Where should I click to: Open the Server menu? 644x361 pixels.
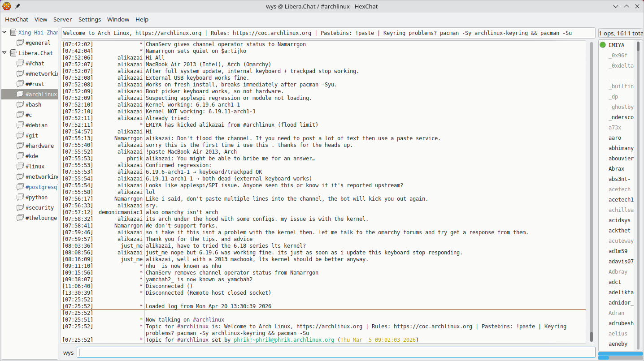click(x=62, y=20)
